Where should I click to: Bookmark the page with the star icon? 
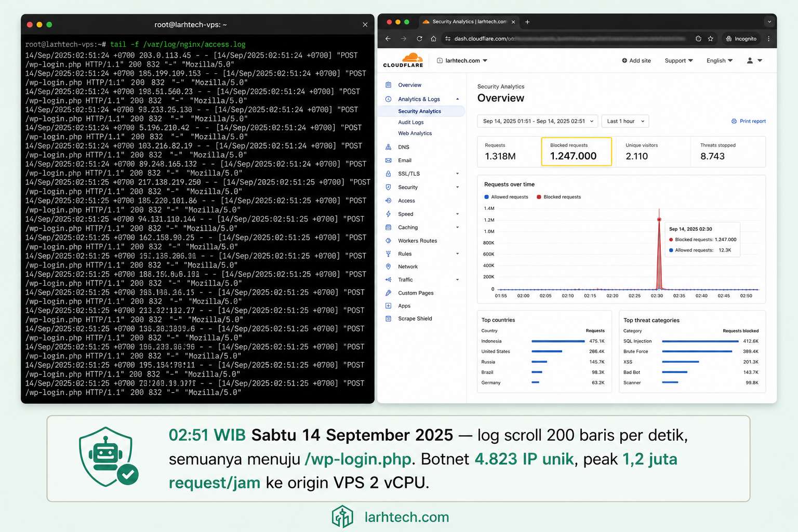point(710,38)
